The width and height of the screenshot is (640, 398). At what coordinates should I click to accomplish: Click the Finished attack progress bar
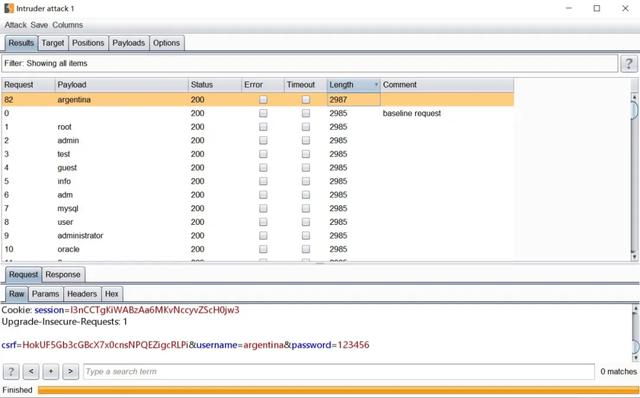pyautogui.click(x=338, y=390)
